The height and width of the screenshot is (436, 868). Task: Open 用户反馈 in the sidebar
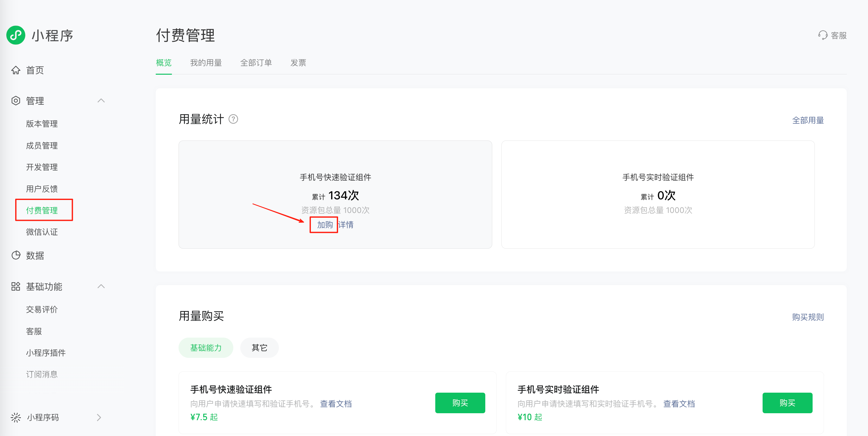click(42, 189)
